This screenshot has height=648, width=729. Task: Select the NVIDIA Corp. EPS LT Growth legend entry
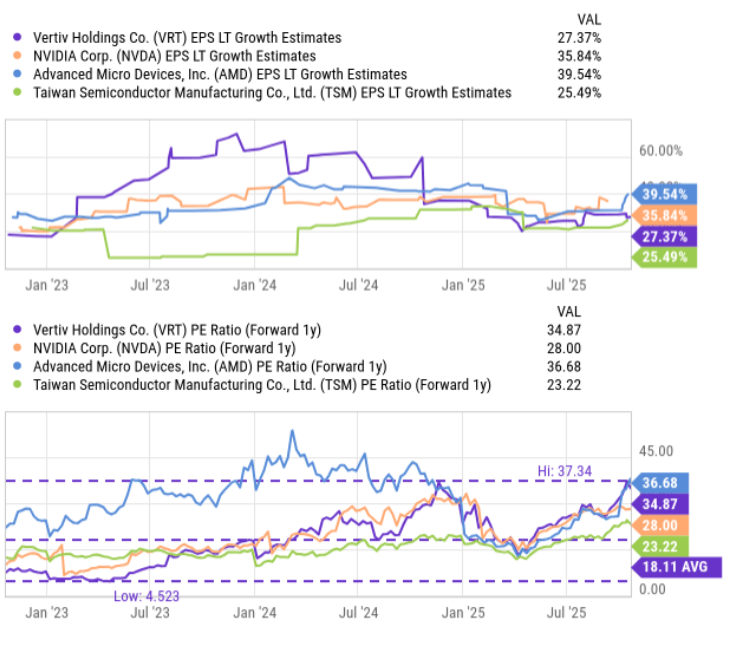pyautogui.click(x=174, y=56)
